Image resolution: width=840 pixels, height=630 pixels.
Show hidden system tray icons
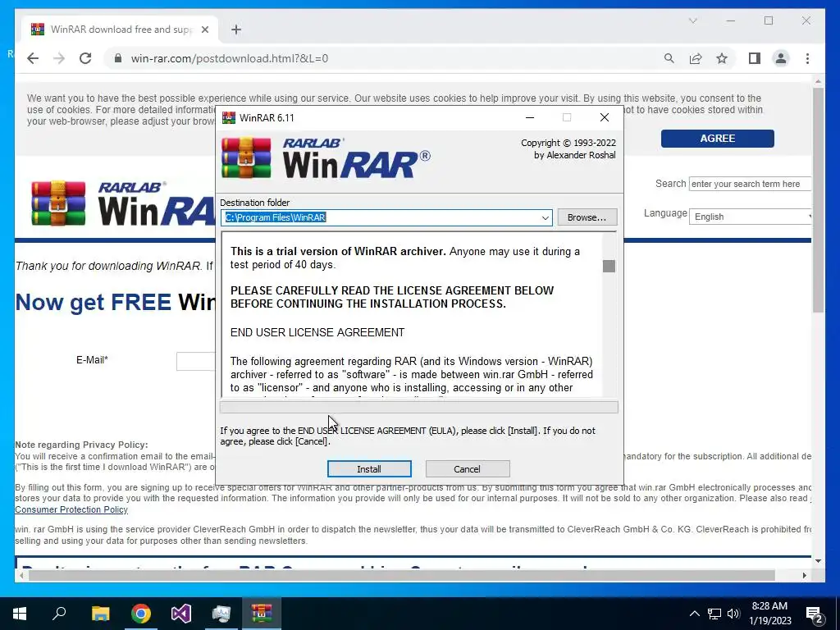[x=694, y=614]
